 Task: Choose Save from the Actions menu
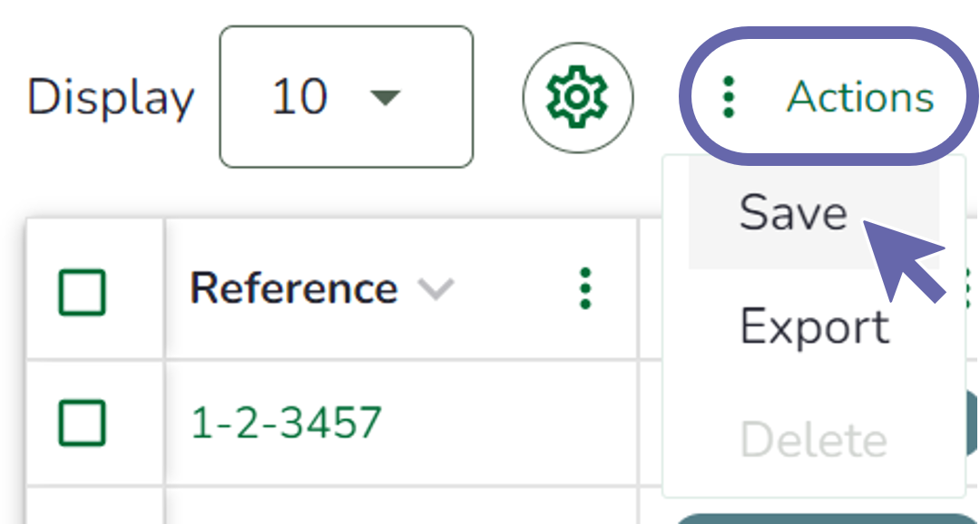click(x=793, y=214)
